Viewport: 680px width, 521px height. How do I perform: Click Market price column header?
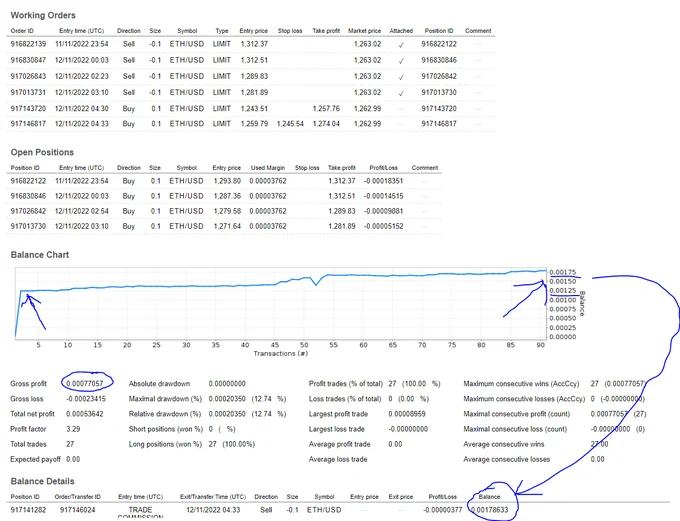[364, 31]
